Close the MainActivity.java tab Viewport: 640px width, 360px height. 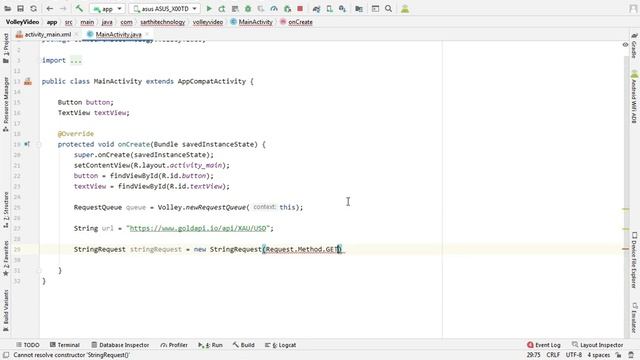tap(147, 35)
